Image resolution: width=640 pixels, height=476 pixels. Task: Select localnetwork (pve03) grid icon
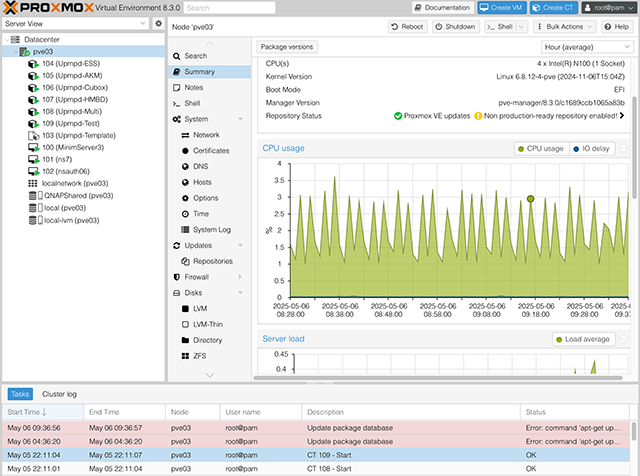pos(33,183)
